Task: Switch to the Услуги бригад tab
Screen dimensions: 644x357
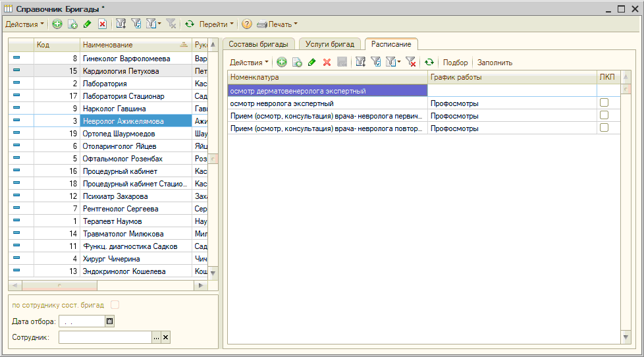Action: click(331, 44)
